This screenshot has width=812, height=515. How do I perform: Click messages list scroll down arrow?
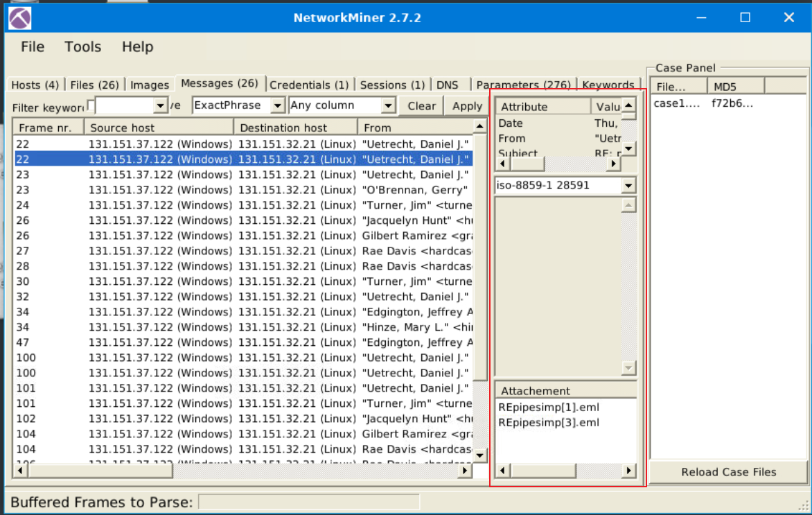click(x=480, y=456)
